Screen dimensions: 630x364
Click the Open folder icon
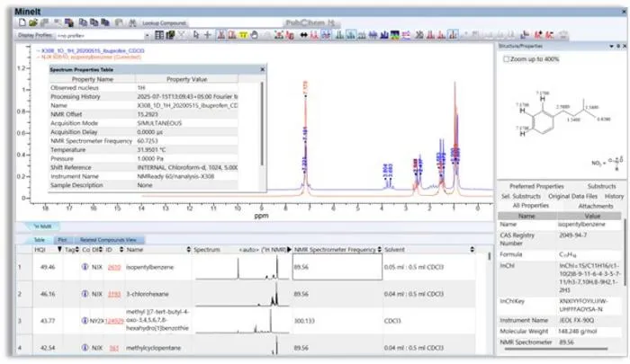click(x=33, y=22)
